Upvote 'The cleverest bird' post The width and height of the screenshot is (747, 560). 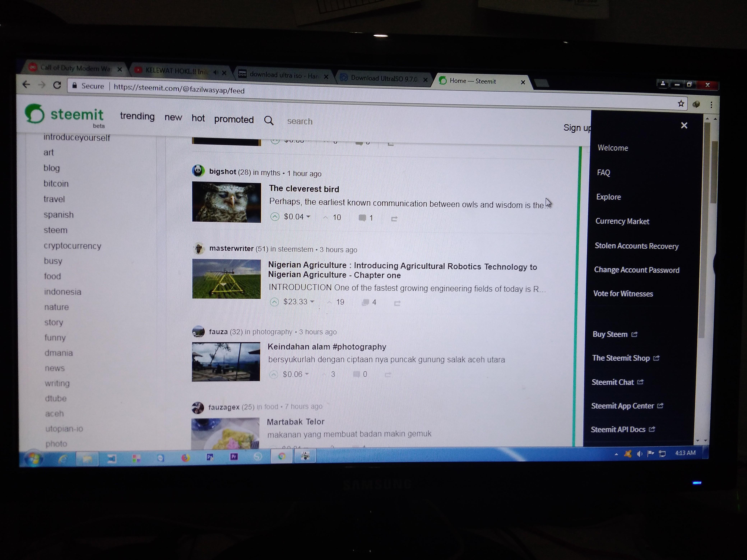(x=275, y=217)
